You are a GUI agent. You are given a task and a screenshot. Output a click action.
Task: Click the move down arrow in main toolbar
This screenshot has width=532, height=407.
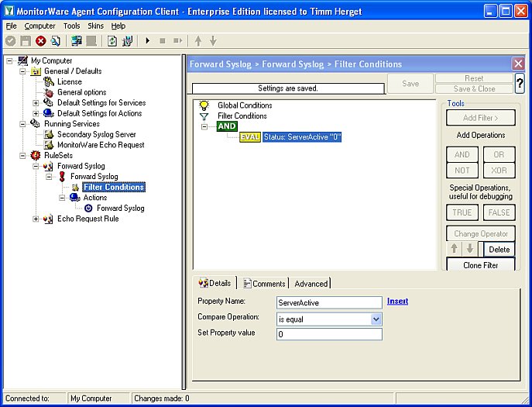(x=213, y=41)
